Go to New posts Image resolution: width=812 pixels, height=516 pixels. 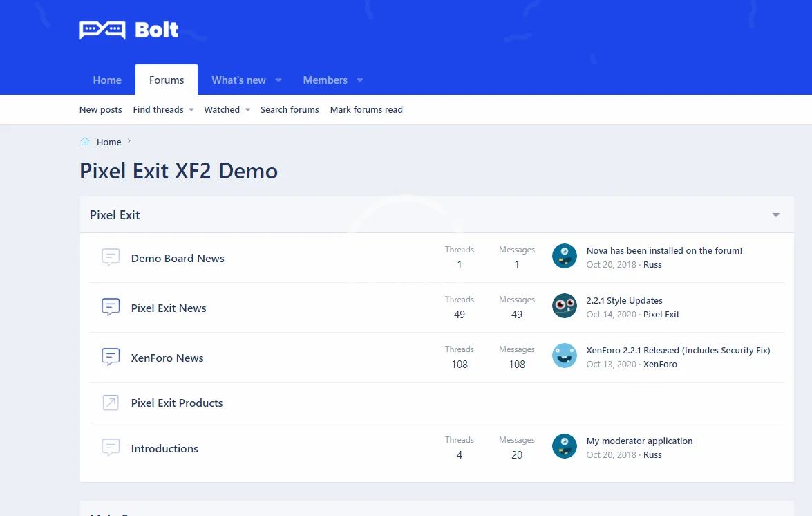[x=101, y=110]
